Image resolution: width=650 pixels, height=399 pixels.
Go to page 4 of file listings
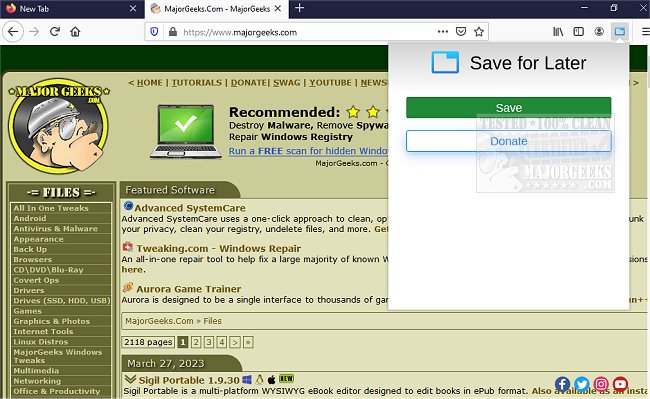pos(222,342)
